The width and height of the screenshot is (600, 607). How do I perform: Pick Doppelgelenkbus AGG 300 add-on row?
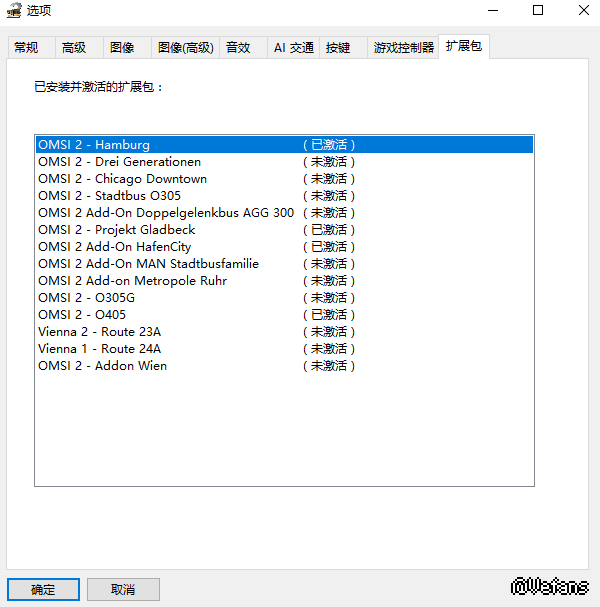point(285,213)
